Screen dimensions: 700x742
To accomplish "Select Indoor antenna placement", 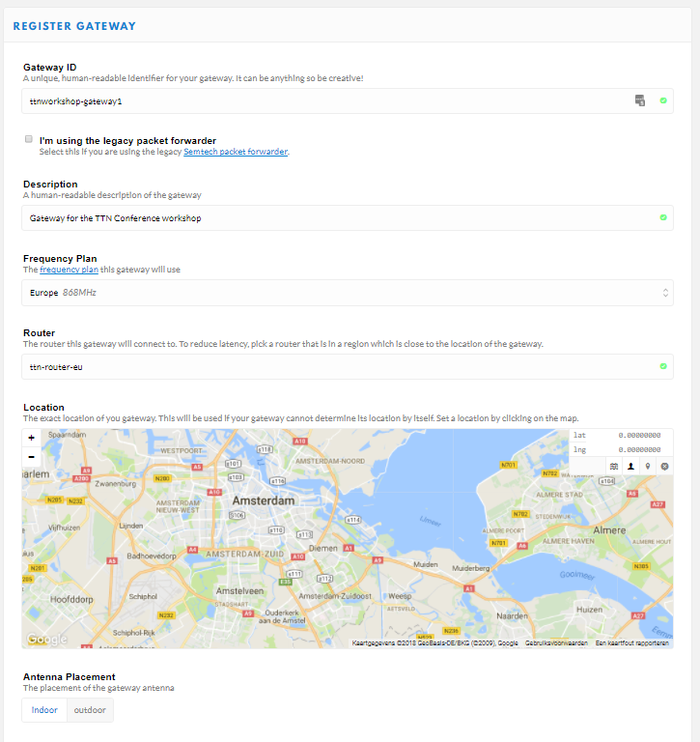I will click(x=44, y=710).
